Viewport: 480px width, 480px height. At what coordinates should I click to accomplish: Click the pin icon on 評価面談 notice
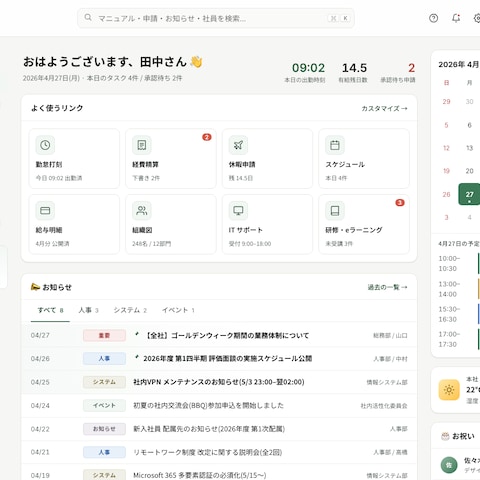coord(136,357)
